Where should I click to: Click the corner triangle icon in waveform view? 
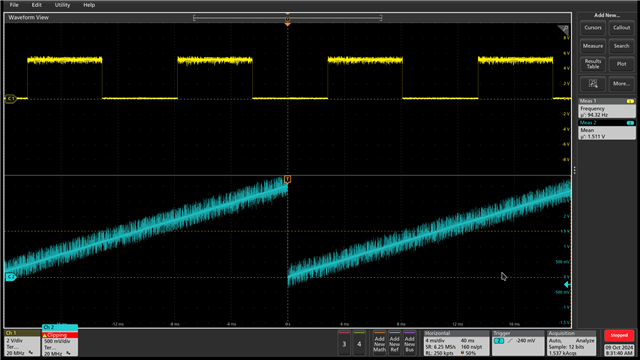(563, 30)
